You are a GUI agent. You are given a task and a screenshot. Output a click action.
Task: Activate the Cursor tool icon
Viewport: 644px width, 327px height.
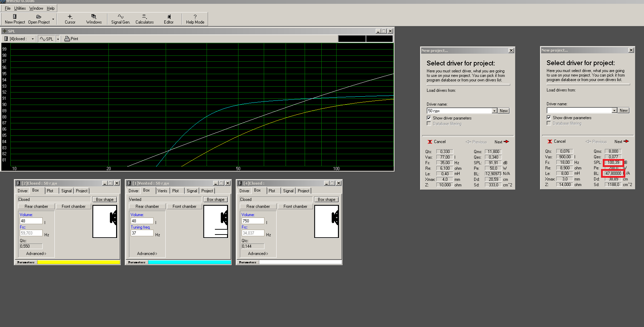[x=70, y=17]
